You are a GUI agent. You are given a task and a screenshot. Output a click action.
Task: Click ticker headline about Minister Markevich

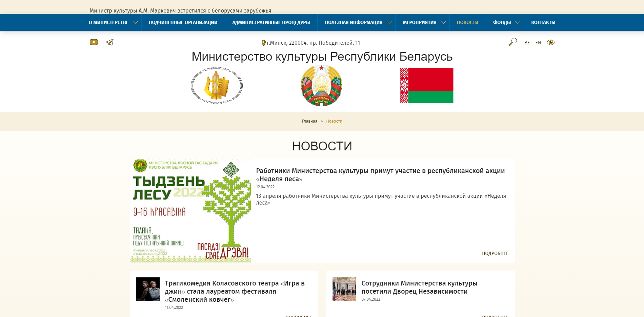180,10
